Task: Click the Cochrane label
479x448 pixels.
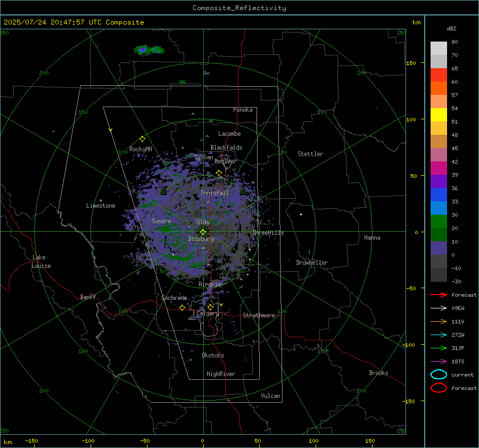Action: coord(174,298)
